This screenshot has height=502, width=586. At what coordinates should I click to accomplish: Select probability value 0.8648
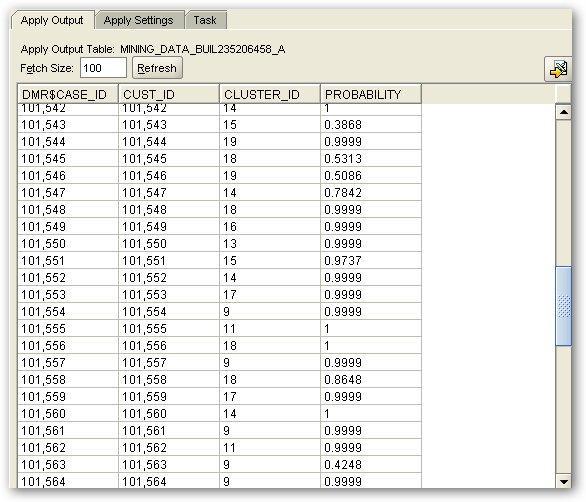(x=371, y=379)
